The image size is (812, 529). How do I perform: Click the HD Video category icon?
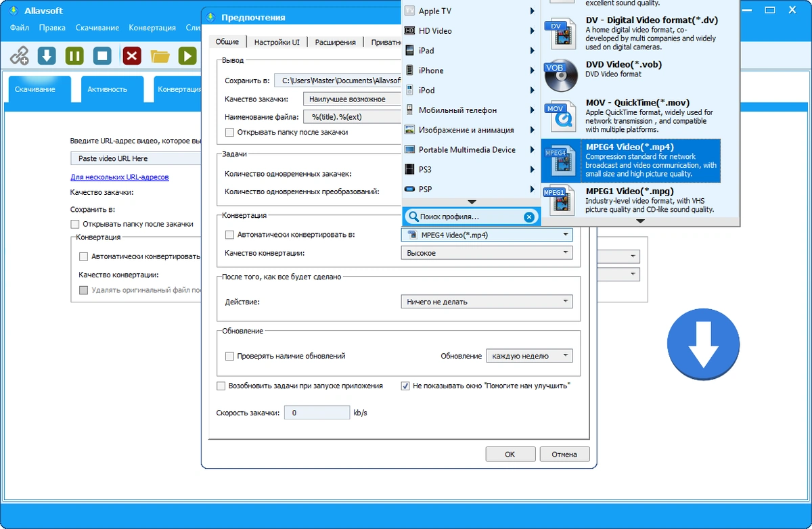pos(409,30)
